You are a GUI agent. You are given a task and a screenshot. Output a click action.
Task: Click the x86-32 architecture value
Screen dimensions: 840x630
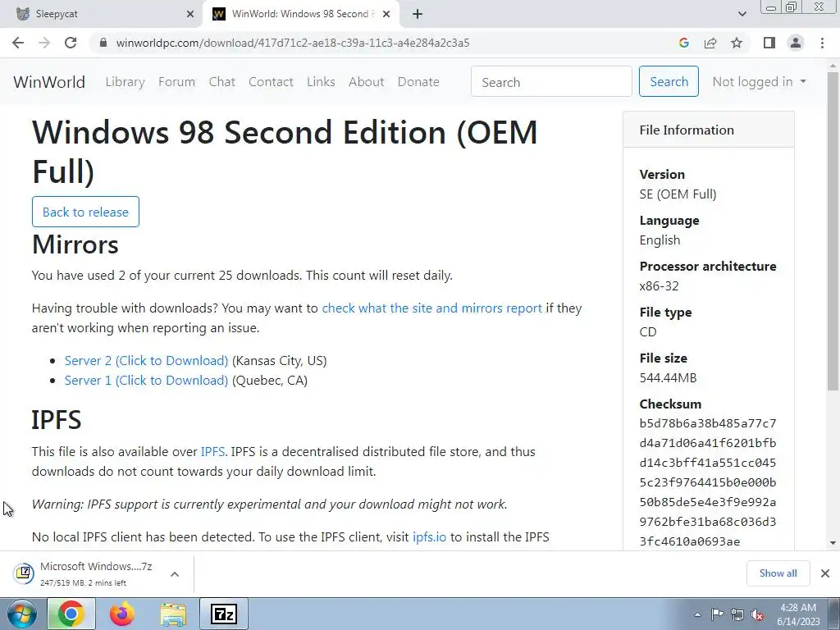click(659, 286)
